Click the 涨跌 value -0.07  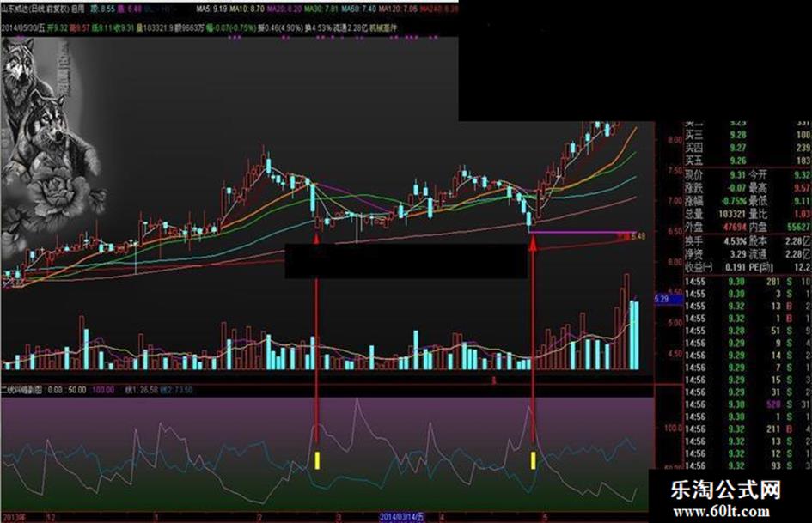tap(737, 188)
